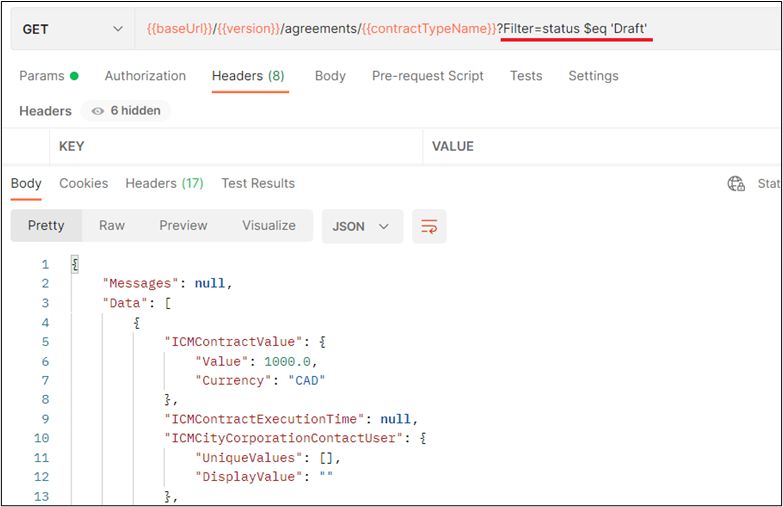The width and height of the screenshot is (783, 507).
Task: Click the "ICMCityCorporationContactUser" key
Action: [284, 439]
